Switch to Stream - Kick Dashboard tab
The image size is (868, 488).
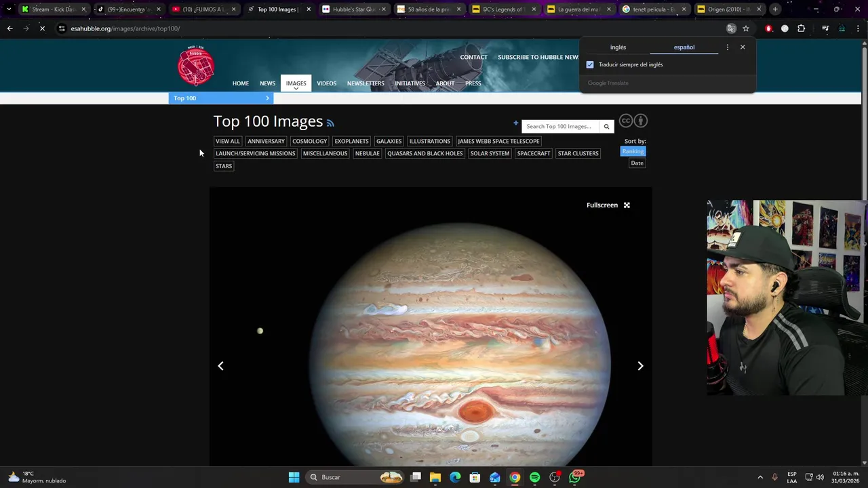[54, 9]
